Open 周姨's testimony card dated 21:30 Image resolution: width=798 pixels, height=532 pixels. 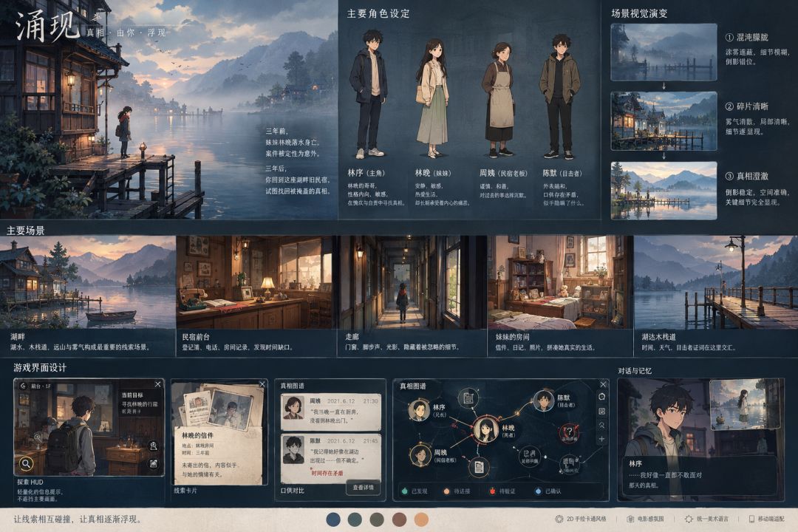tap(330, 412)
